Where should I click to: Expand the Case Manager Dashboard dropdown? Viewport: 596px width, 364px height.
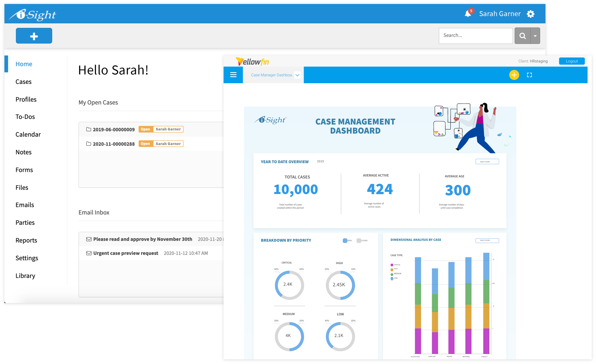(298, 75)
